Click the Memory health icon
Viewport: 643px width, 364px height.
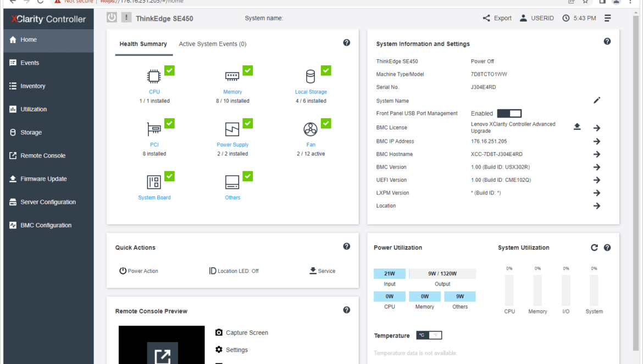click(232, 76)
